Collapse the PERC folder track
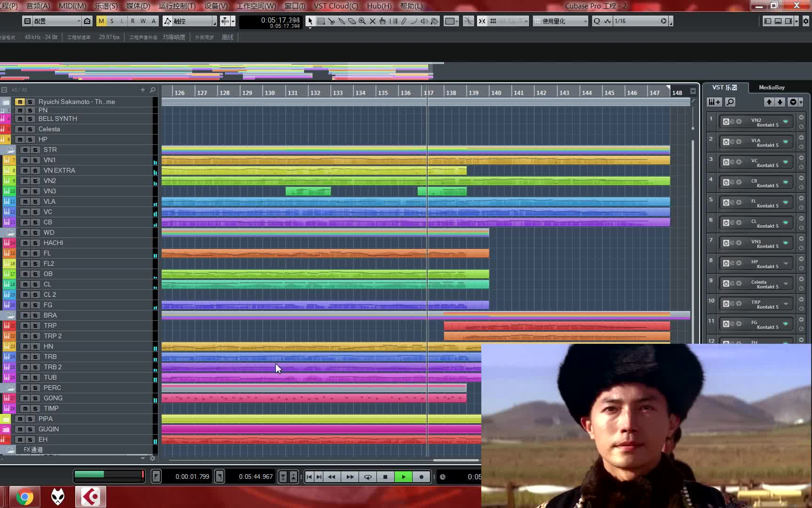Image resolution: width=812 pixels, height=508 pixels. coord(10,388)
